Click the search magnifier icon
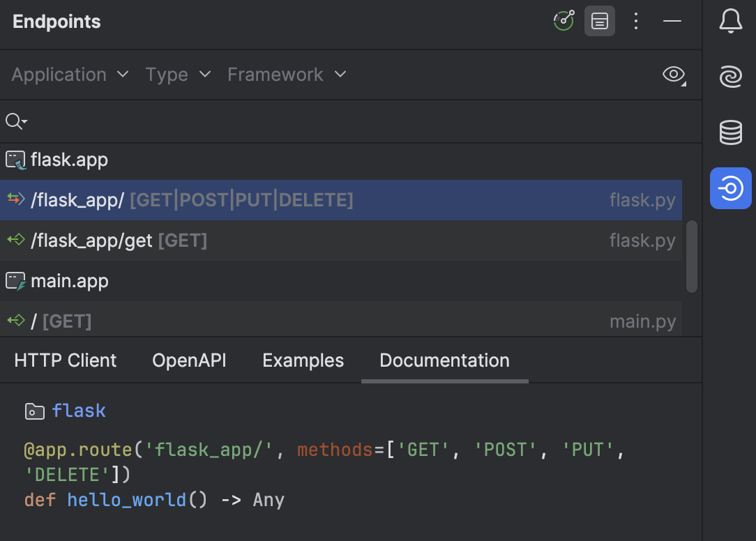 [15, 121]
